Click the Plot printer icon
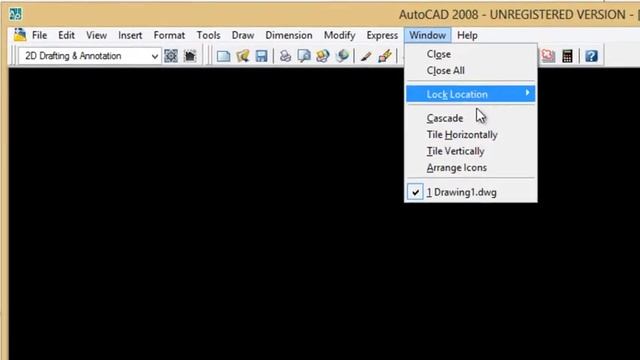 (x=285, y=56)
